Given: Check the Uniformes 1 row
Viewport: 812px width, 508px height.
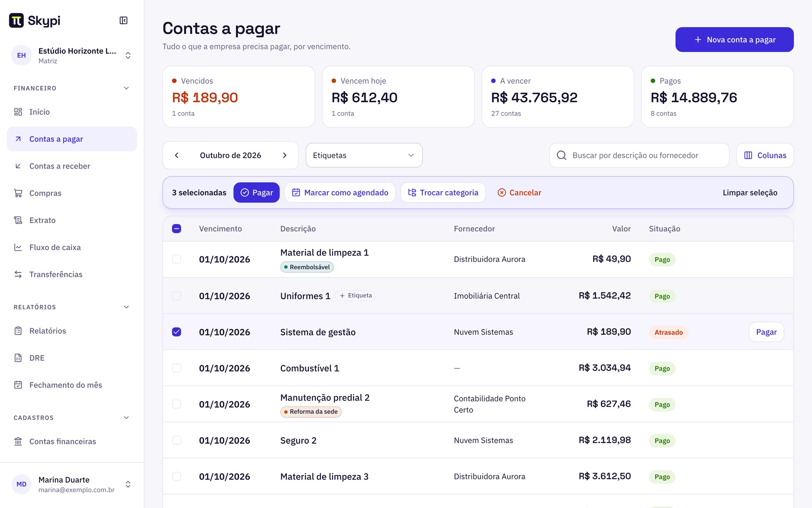Looking at the screenshot, I should 177,295.
